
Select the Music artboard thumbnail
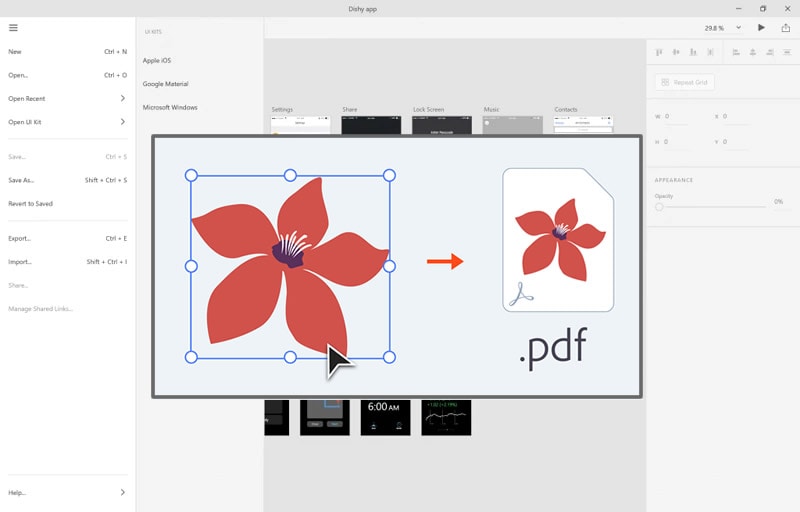click(x=513, y=125)
